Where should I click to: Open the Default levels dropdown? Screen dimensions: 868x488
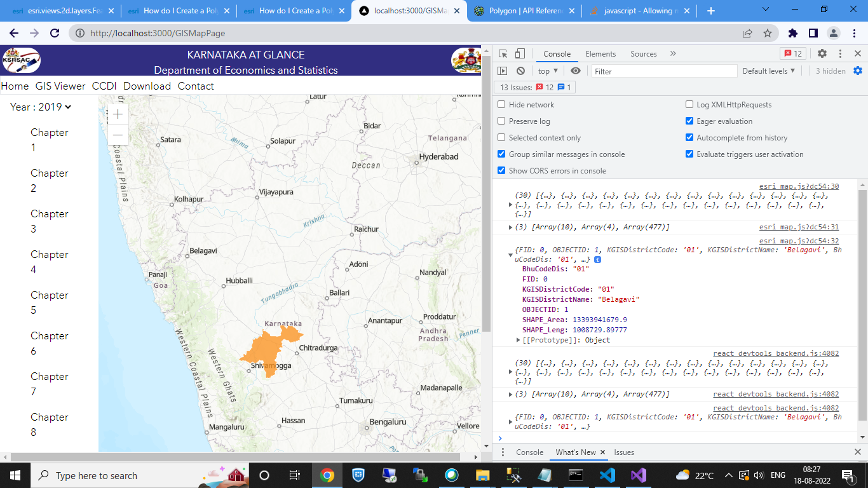coord(769,71)
